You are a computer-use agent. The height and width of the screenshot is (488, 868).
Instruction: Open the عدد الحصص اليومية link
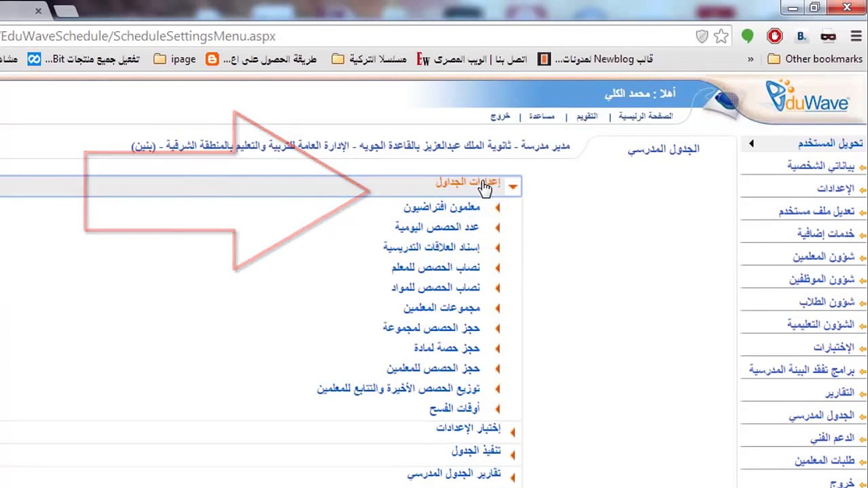[437, 227]
